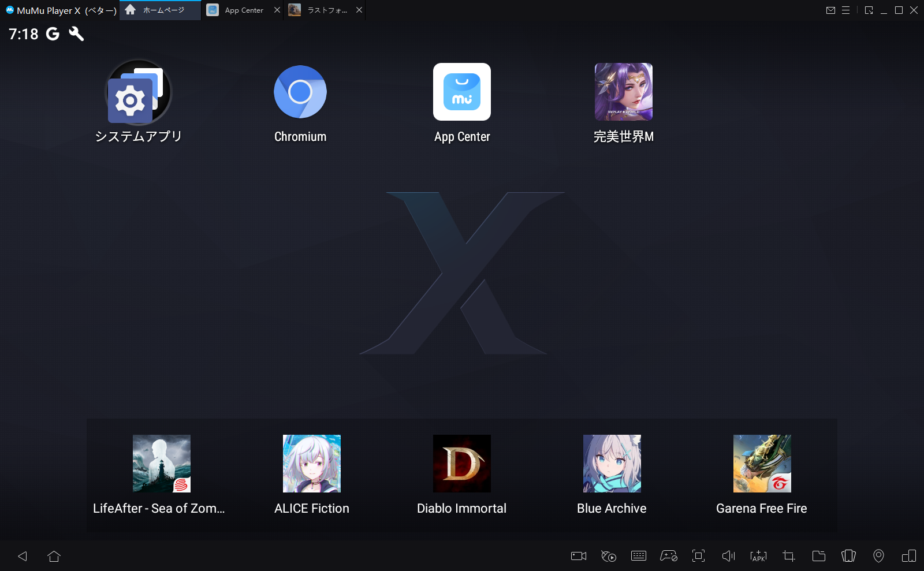Open gamepad settings icon
This screenshot has height=571, width=924.
(669, 556)
